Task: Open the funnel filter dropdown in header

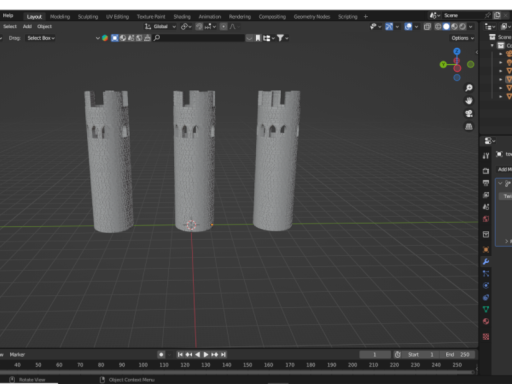Action: (283, 38)
